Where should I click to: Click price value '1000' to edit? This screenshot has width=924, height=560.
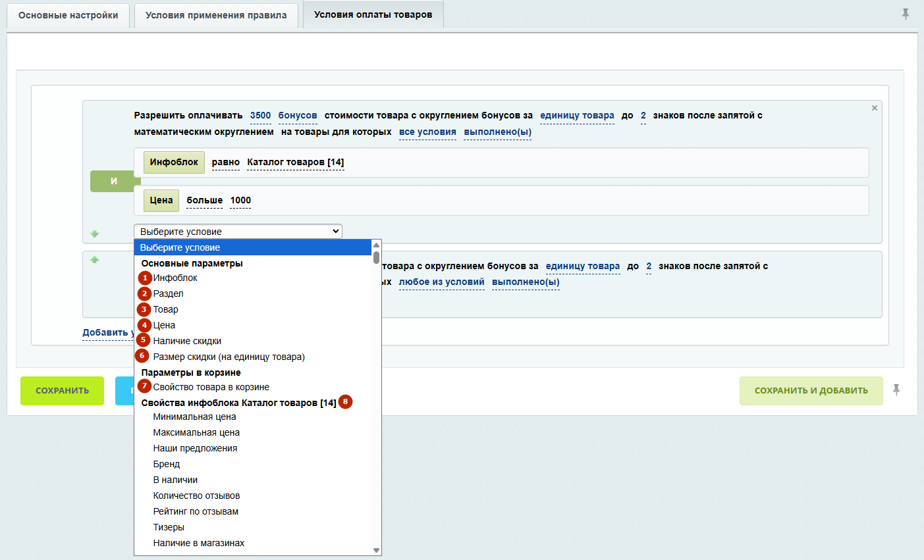pyautogui.click(x=240, y=201)
